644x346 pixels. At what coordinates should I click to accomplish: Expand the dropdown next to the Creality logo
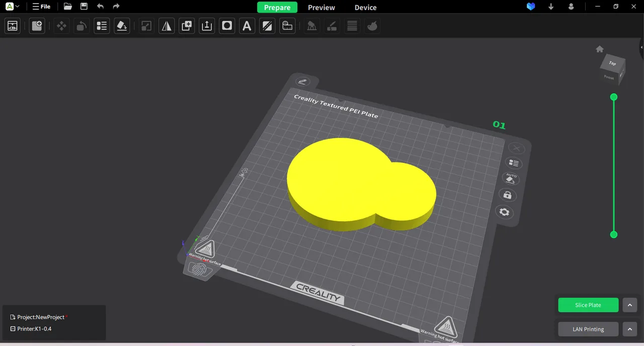coord(17,6)
